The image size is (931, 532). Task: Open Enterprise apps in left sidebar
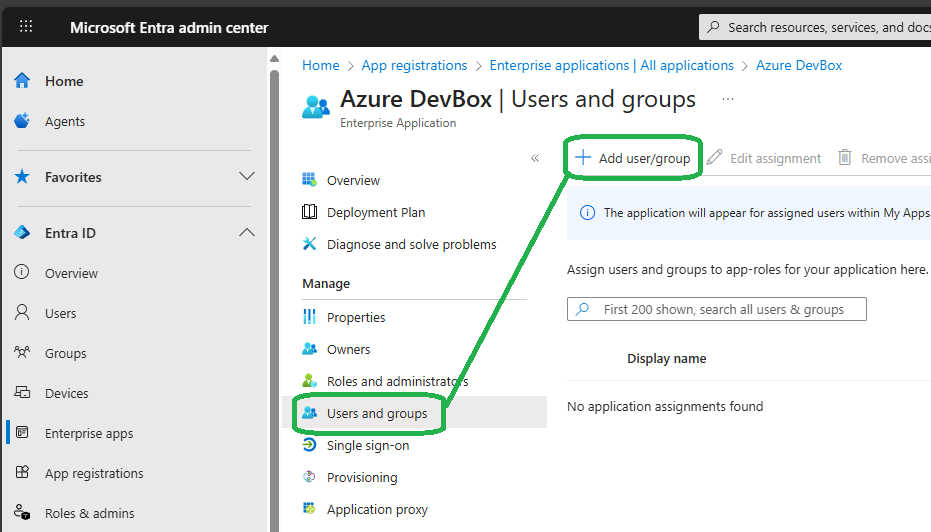[88, 433]
